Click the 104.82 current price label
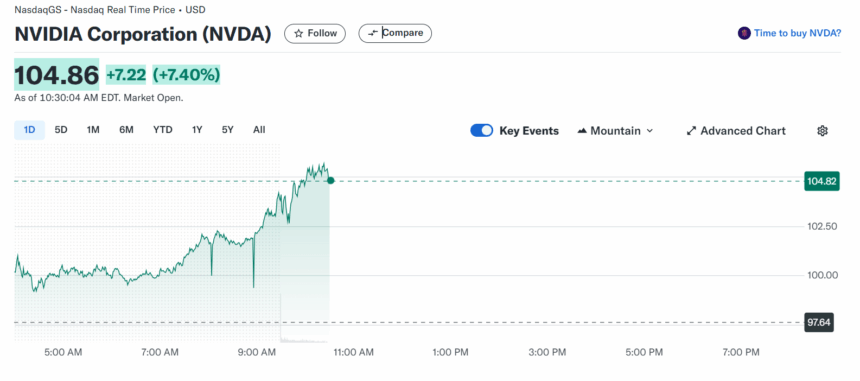Viewport: 860px width, 381px height. (822, 181)
